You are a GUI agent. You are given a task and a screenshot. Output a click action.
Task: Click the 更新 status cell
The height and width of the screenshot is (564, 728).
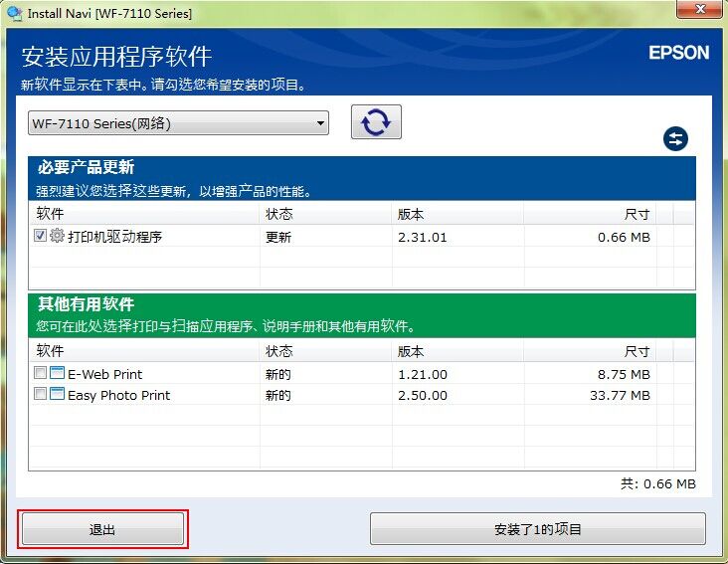(278, 237)
